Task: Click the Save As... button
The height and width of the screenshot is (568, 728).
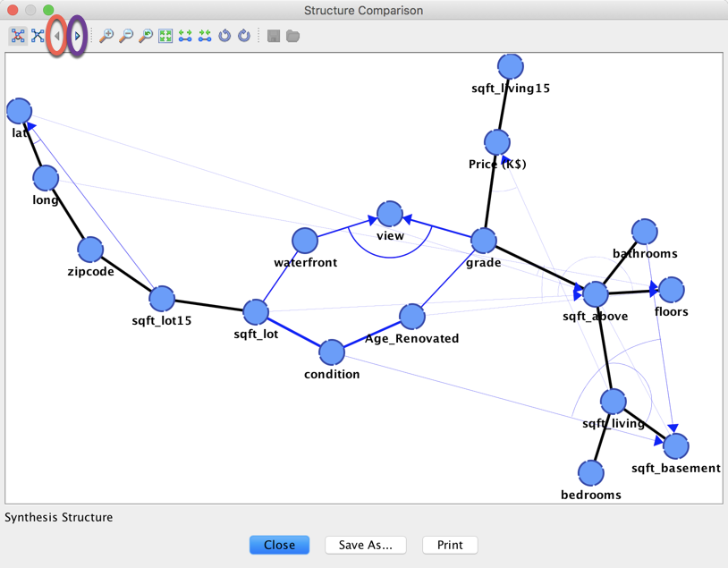Action: [365, 545]
